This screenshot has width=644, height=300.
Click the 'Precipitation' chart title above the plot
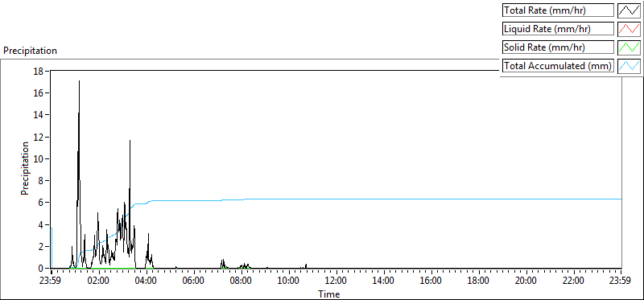(x=30, y=51)
